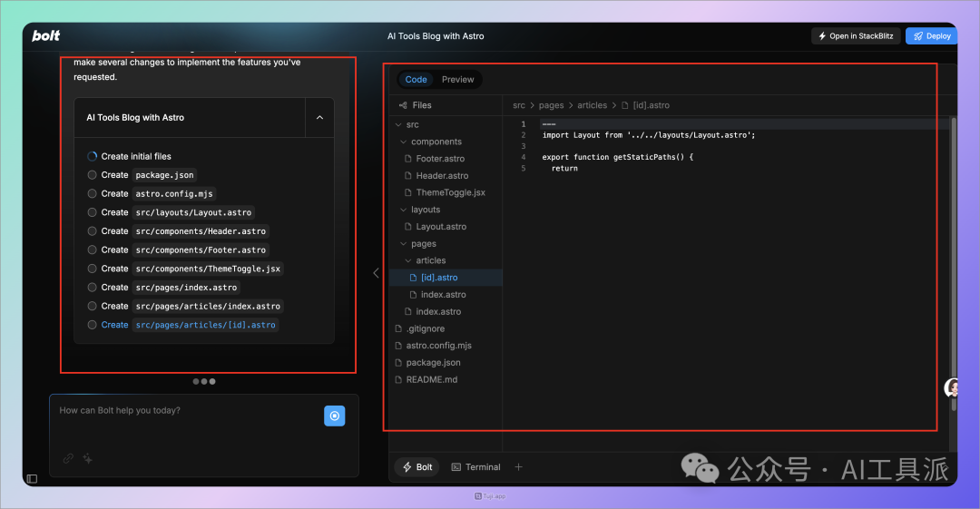Select [id].astro in the file tree
Image resolution: width=980 pixels, height=509 pixels.
446,278
